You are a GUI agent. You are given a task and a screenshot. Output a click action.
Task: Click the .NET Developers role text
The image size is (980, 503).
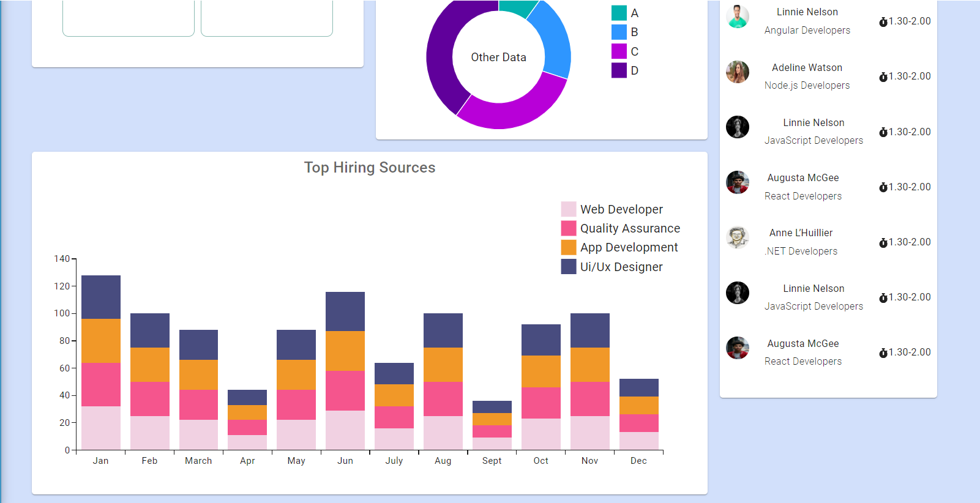tap(801, 251)
